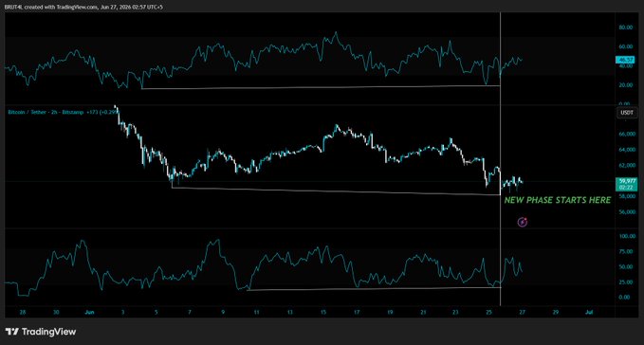The image size is (644, 345).
Task: Click the 59,977 current price label
Action: click(x=627, y=184)
